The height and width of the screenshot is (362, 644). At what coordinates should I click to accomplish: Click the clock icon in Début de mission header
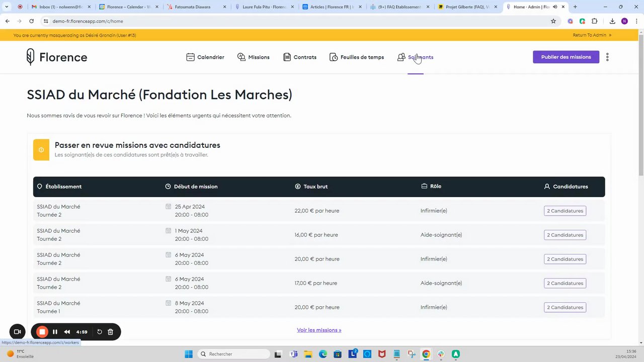coord(168,187)
